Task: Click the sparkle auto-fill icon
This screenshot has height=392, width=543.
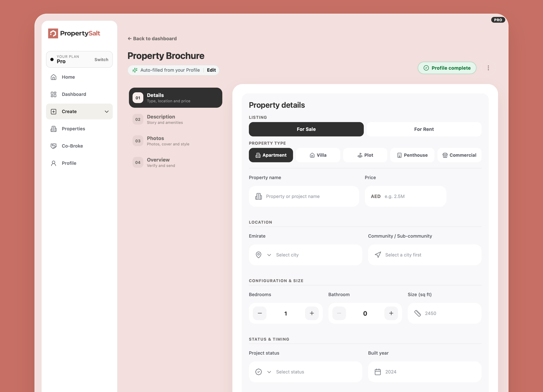Action: pyautogui.click(x=135, y=70)
